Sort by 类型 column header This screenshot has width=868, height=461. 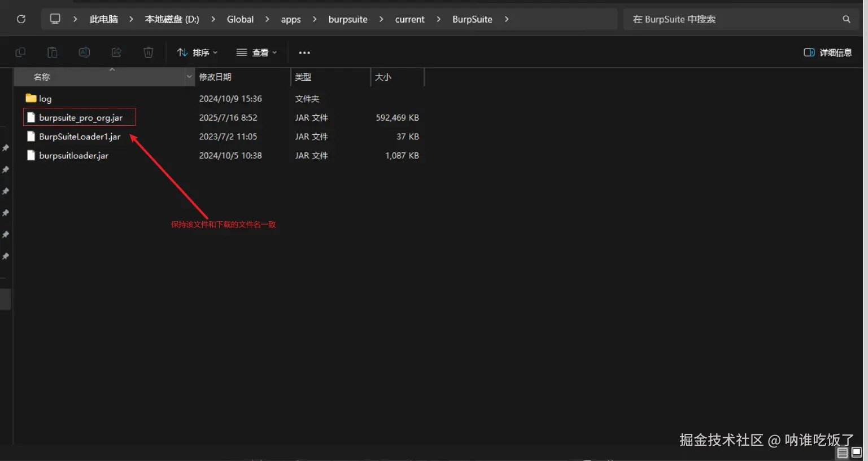330,77
